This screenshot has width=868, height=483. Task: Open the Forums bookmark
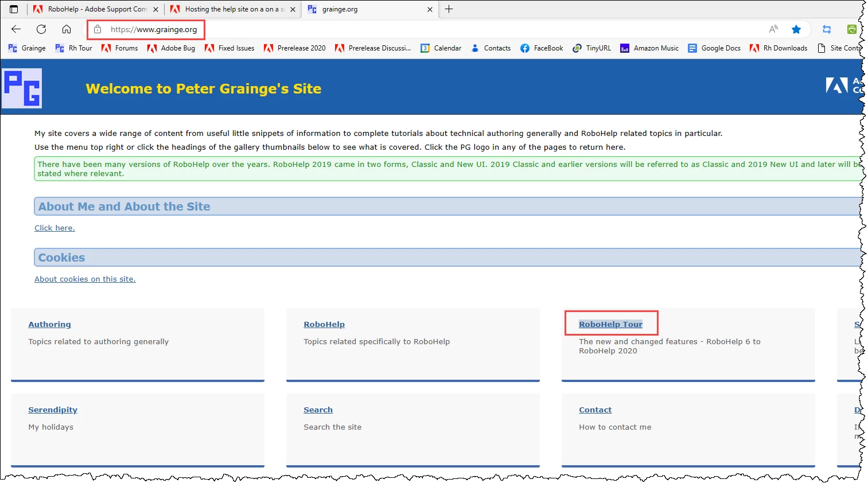pyautogui.click(x=119, y=48)
